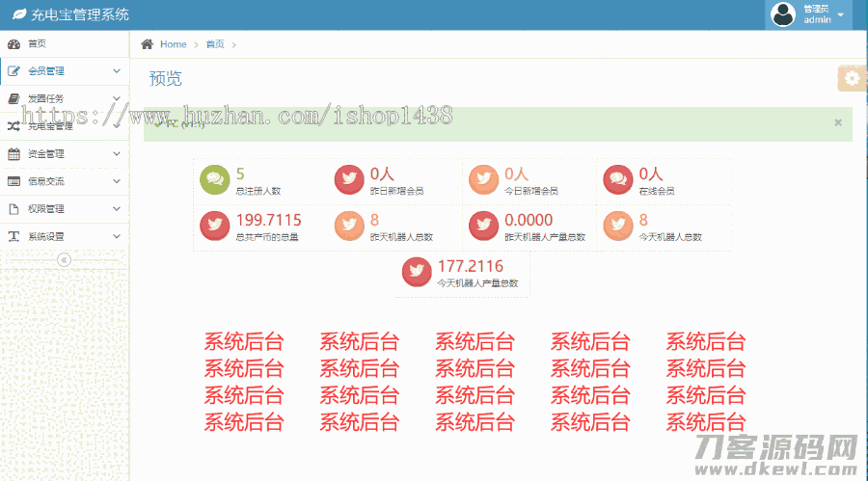The height and width of the screenshot is (481, 868).
Task: Click the 昨天机器人总数 label text
Action: 401,237
